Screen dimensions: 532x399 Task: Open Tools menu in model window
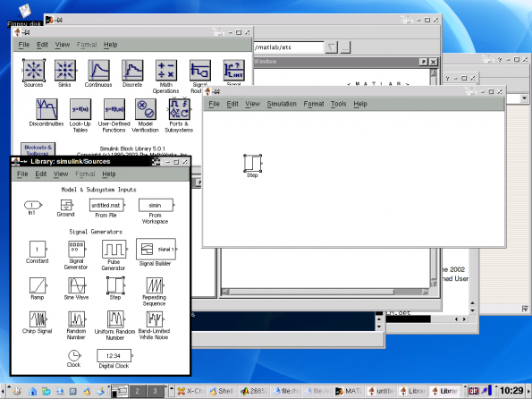tap(338, 104)
